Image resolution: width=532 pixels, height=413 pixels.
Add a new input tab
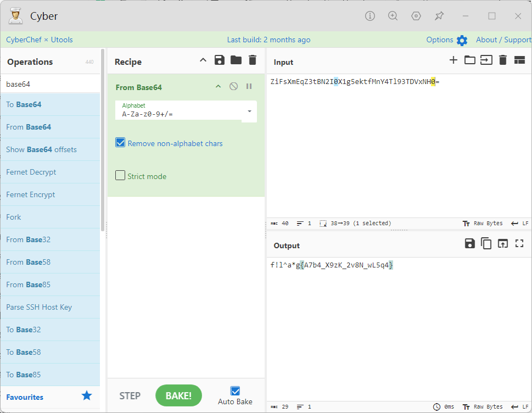pyautogui.click(x=453, y=60)
